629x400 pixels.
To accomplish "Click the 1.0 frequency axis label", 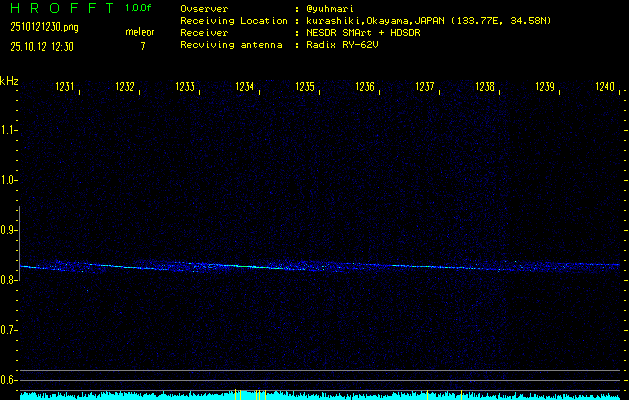I will pyautogui.click(x=9, y=181).
